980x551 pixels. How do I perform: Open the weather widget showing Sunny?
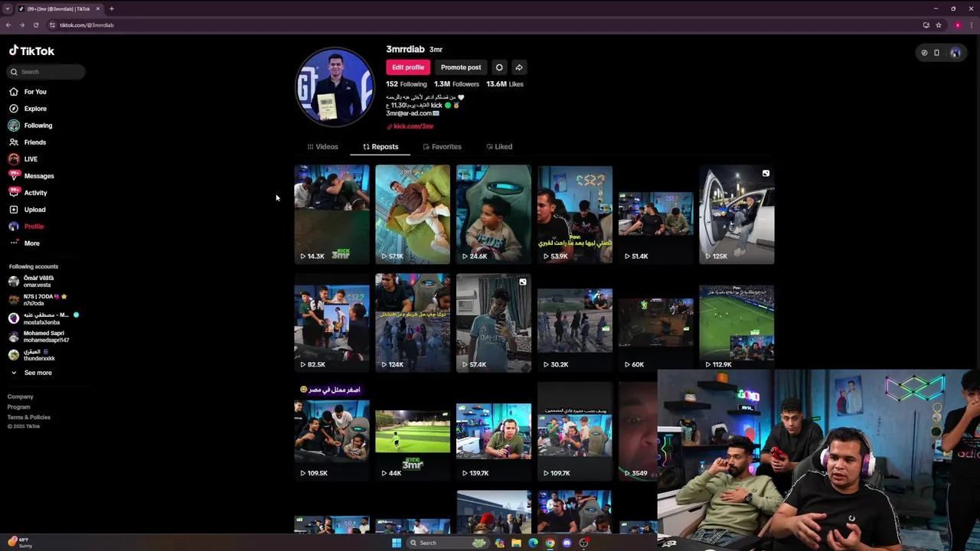pyautogui.click(x=19, y=543)
